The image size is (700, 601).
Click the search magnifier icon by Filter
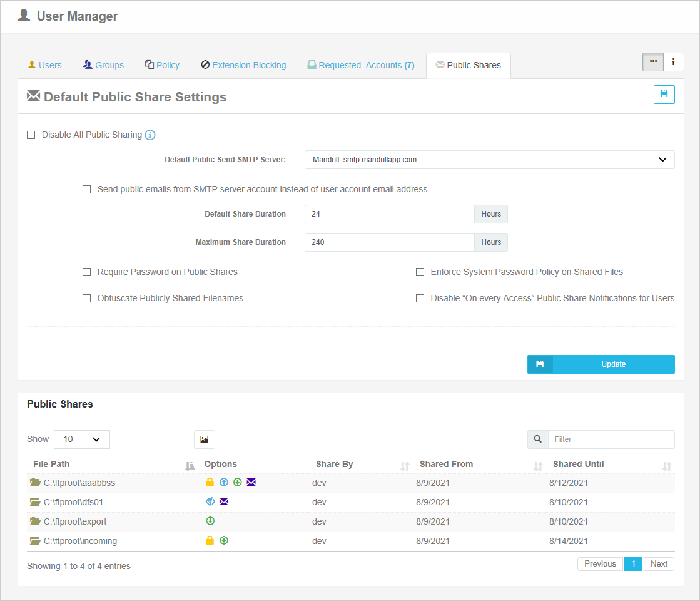point(538,439)
